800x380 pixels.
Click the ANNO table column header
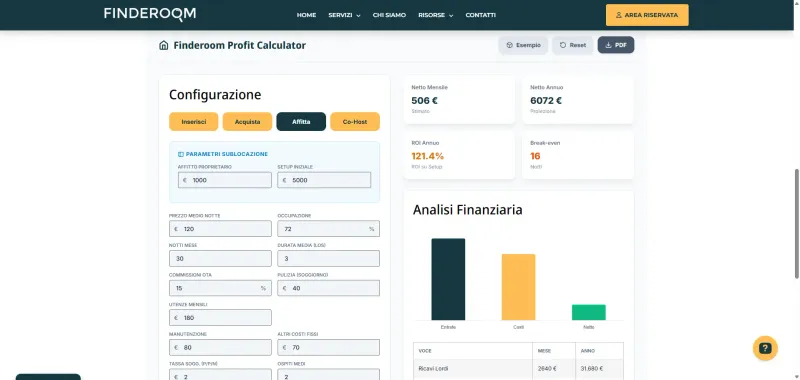click(587, 351)
